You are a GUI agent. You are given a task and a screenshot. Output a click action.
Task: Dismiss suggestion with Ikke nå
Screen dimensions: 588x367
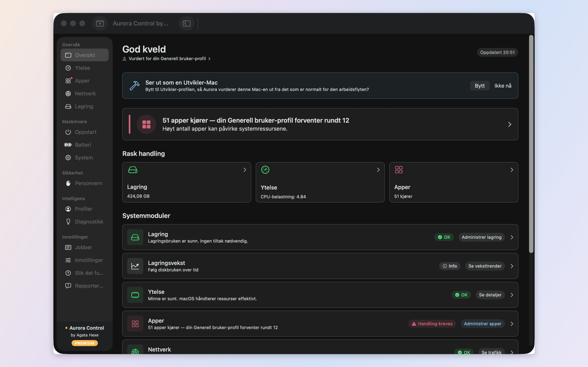[x=503, y=86]
